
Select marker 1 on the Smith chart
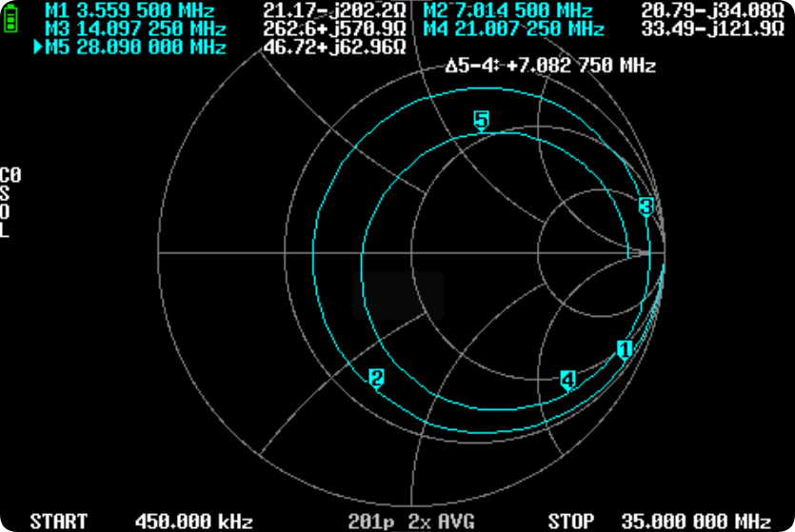[625, 350]
